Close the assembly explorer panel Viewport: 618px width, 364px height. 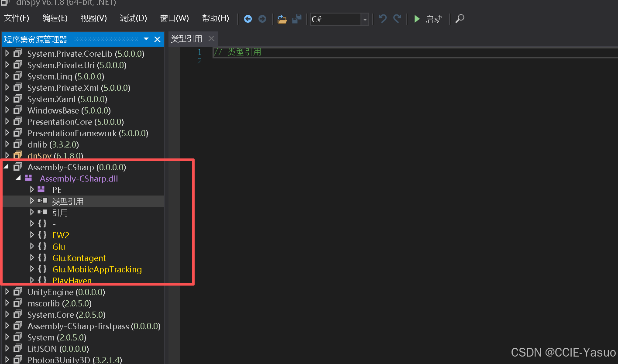(158, 39)
